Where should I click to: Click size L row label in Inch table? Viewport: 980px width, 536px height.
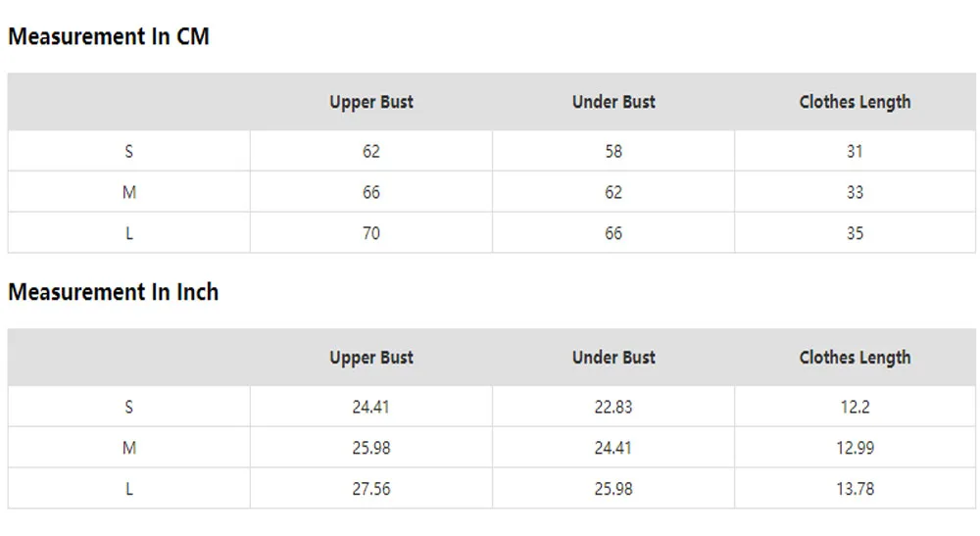pos(128,489)
